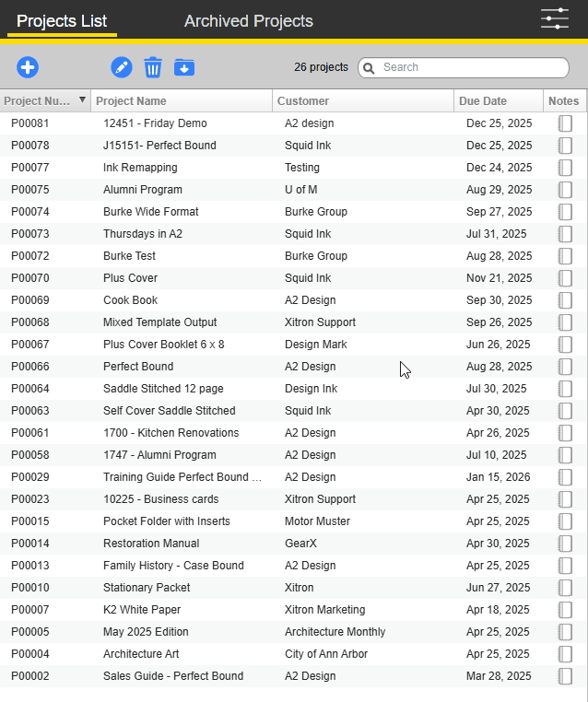Open notes icon for Mixed Template Output

565,322
